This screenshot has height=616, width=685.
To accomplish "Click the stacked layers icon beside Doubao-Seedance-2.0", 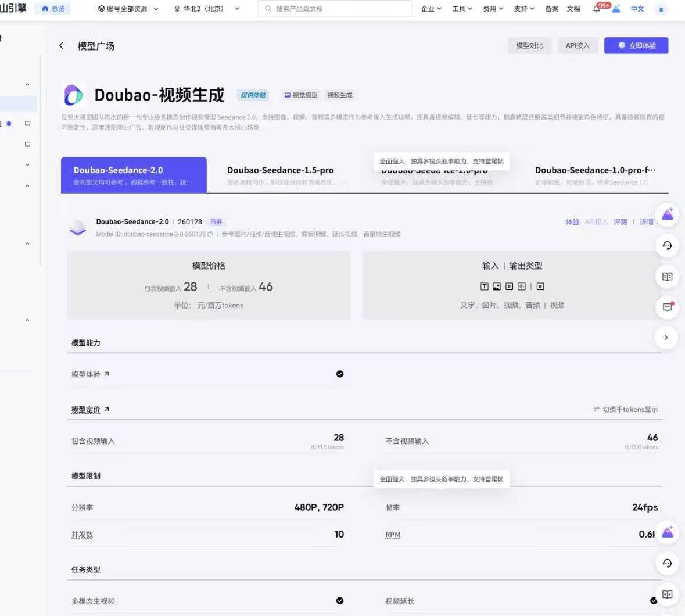I will coord(78,228).
